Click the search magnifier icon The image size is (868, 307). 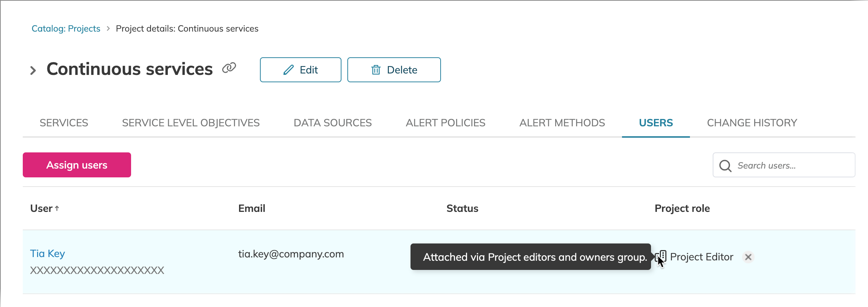pyautogui.click(x=726, y=166)
